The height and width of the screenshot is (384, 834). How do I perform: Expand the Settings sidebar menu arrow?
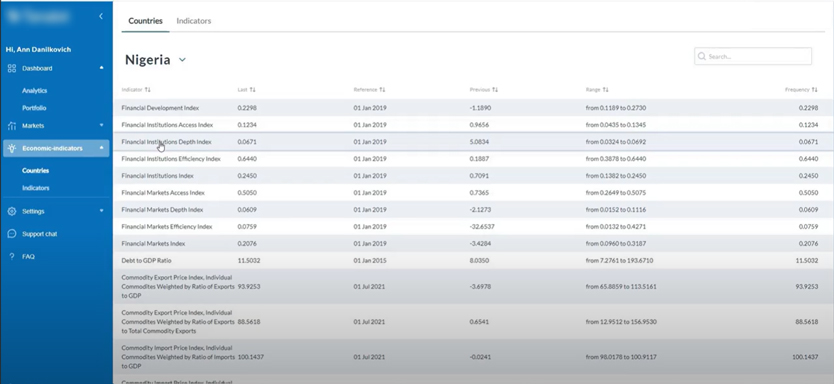tap(102, 211)
